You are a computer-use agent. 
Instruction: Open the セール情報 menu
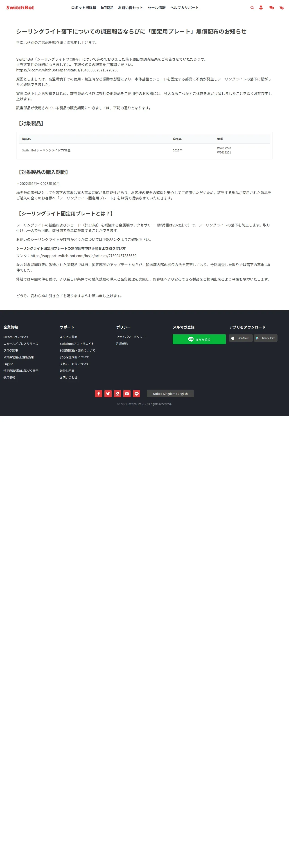(156, 8)
